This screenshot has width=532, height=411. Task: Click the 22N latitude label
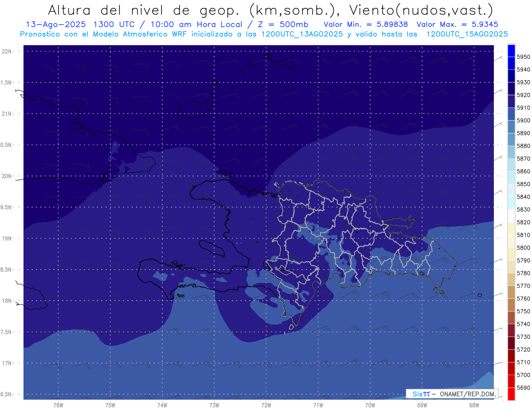click(x=7, y=51)
